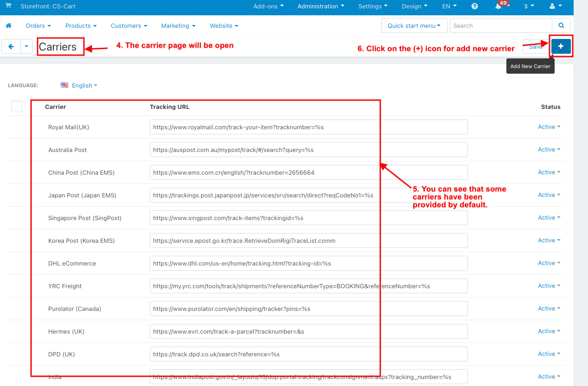The height and width of the screenshot is (386, 588).
Task: Click the 'Status' column header
Action: 551,107
